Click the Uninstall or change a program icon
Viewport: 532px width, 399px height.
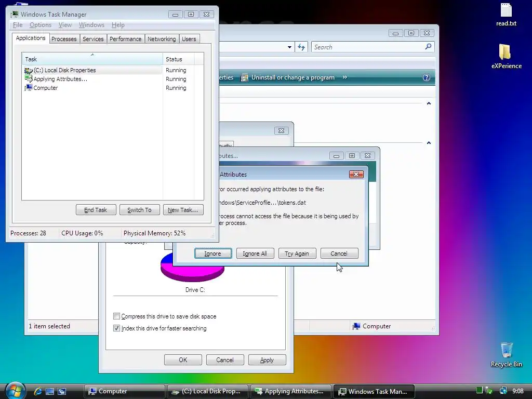244,78
